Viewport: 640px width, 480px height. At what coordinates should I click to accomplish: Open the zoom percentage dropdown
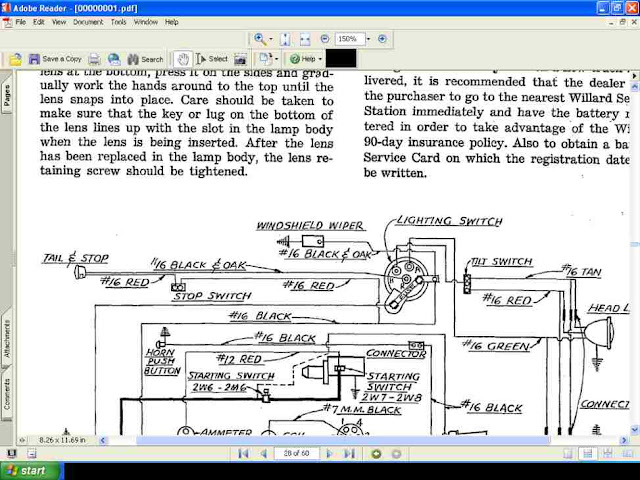(x=369, y=39)
